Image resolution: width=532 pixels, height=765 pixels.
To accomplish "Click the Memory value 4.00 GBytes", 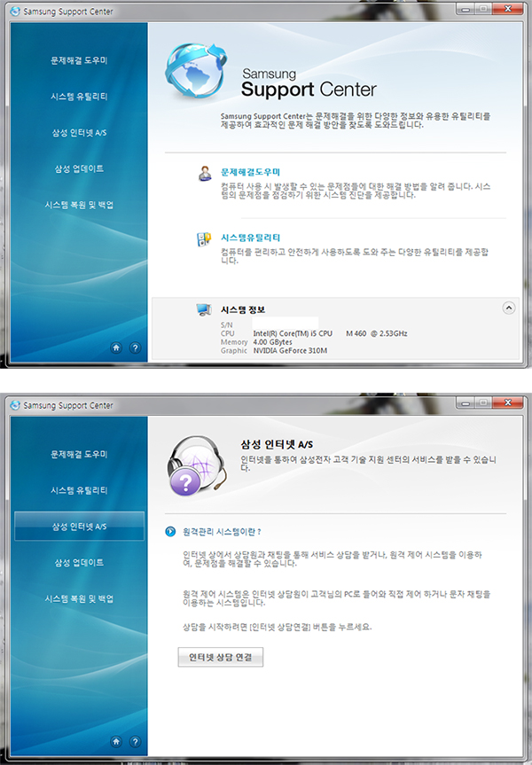I will coord(272,342).
